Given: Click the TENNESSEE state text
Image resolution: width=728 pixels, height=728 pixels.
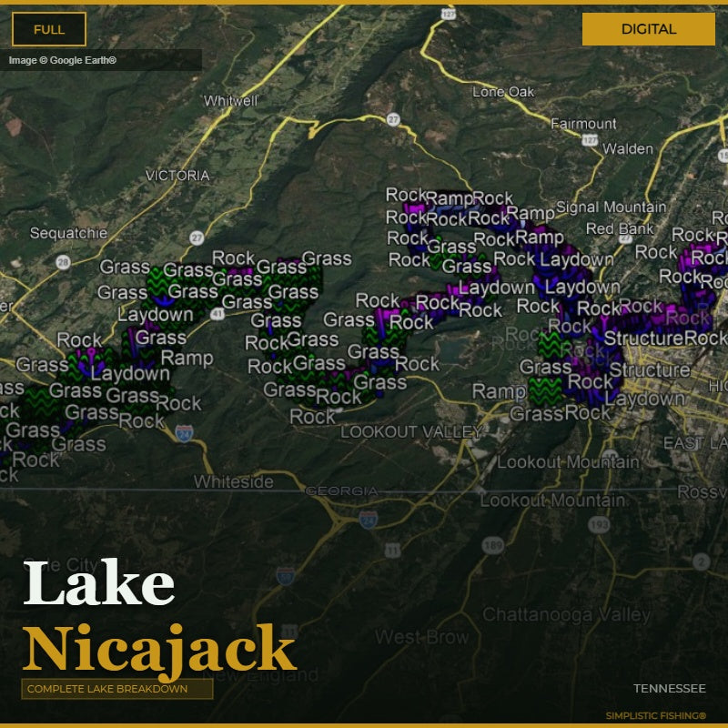Looking at the screenshot, I should tap(670, 688).
